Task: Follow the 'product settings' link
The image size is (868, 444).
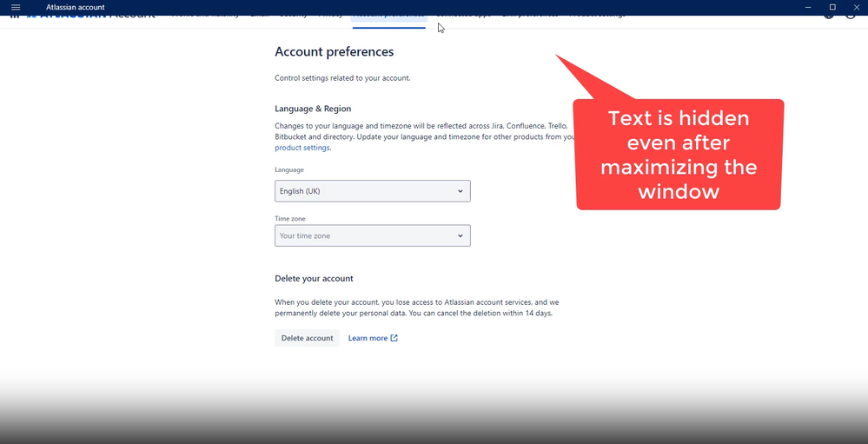Action: click(302, 148)
